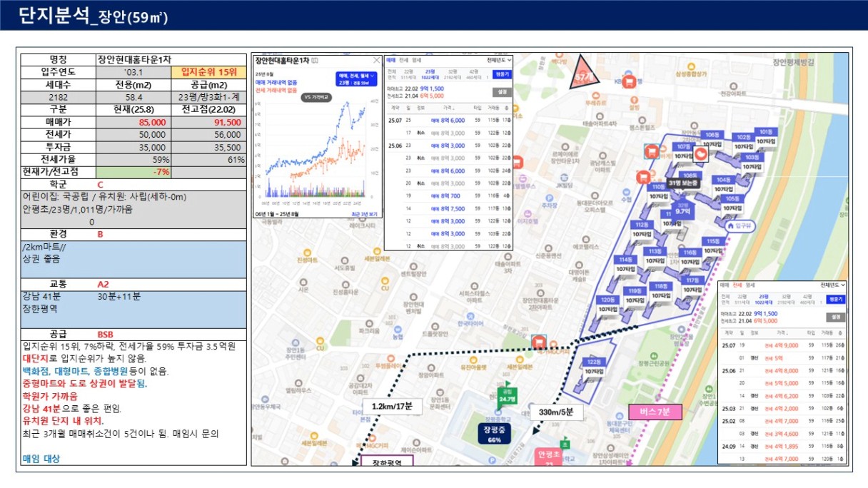Click the -7% 현재가/전고점 cell
The height and width of the screenshot is (488, 868).
point(133,172)
